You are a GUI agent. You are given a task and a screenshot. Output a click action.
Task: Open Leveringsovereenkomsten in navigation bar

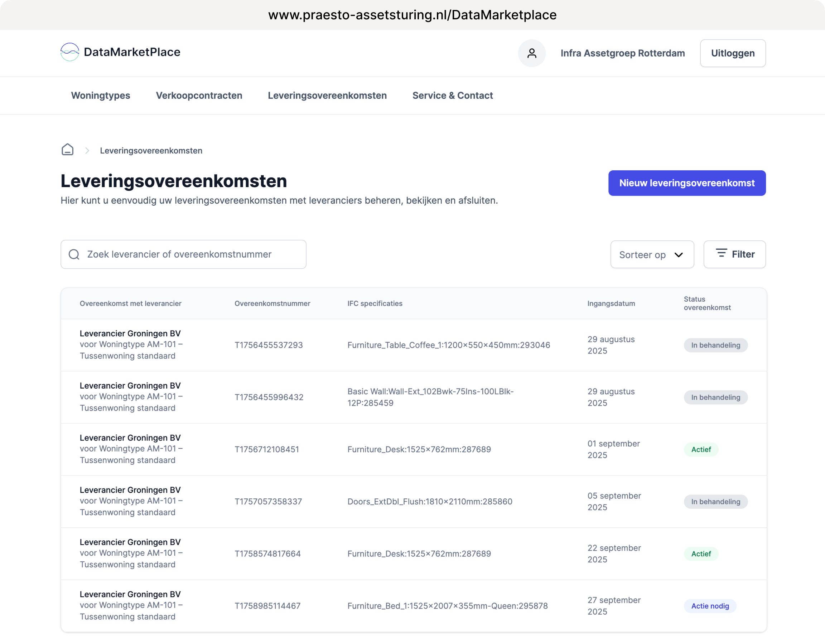327,96
